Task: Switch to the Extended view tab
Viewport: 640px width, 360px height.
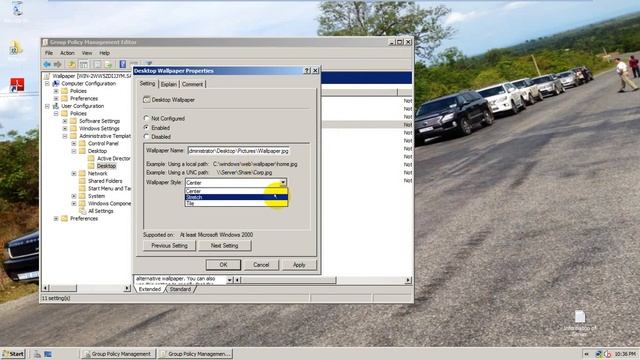Action: click(x=150, y=289)
